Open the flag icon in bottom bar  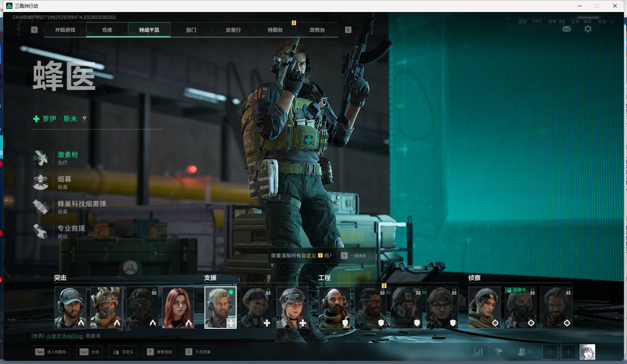coord(499,352)
